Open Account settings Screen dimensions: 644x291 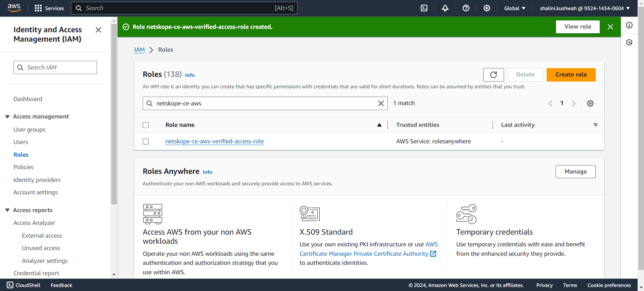click(36, 192)
